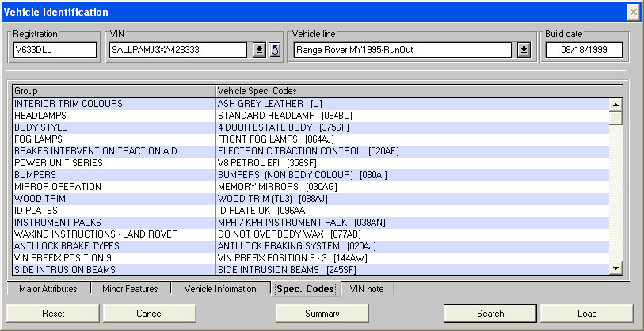Click ID PLATE UK [096AA] value
644x331 pixels.
[x=263, y=211]
